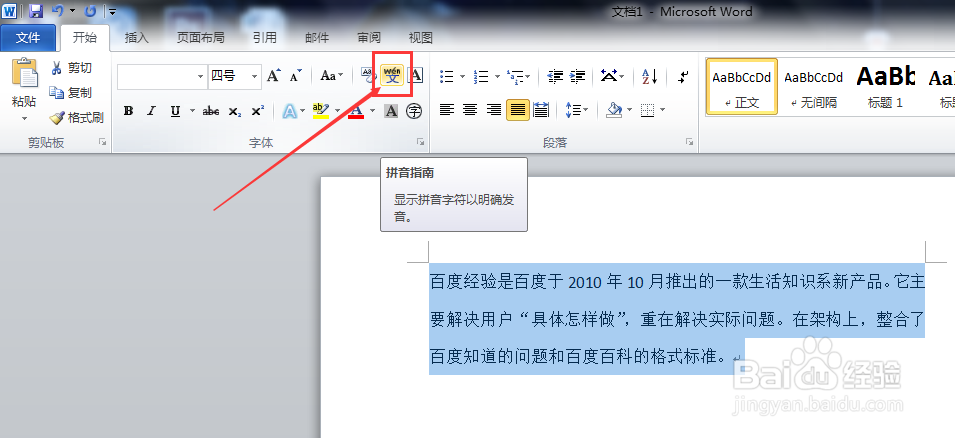Shrink font size with small A icon

(x=296, y=76)
